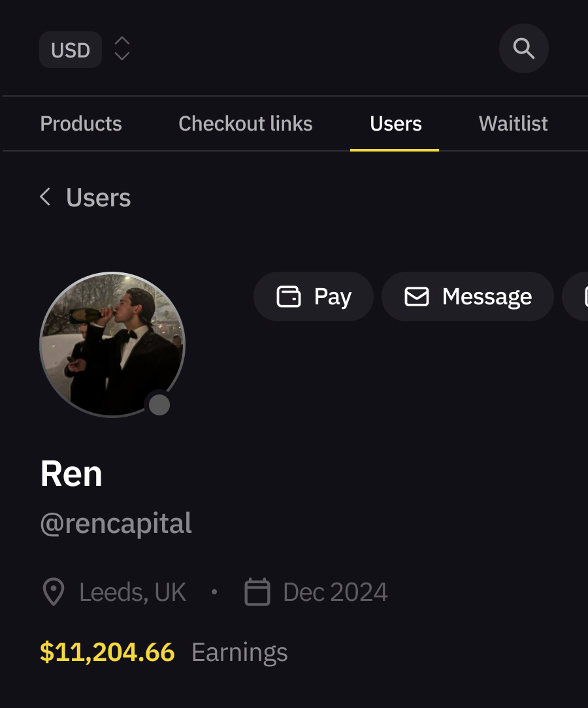The height and width of the screenshot is (708, 588).
Task: Click the envelope icon on Message
Action: pyautogui.click(x=417, y=297)
